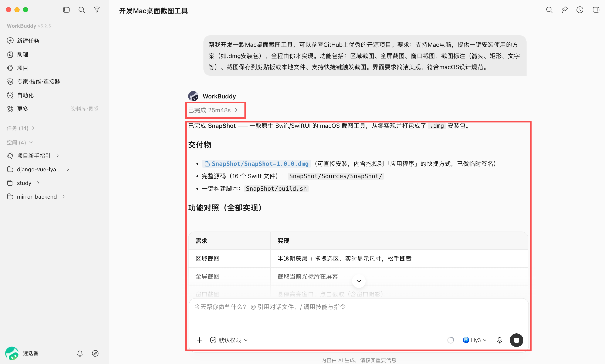Click SnapShot/Sources/SnapShot/ code text
The image size is (605, 364).
335,176
